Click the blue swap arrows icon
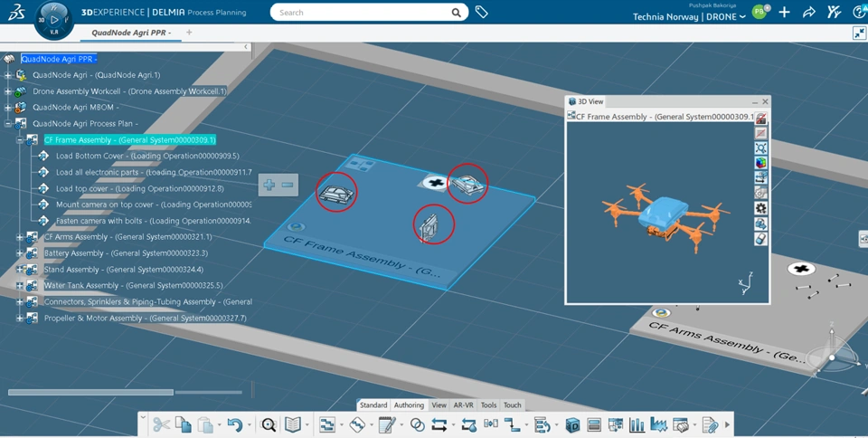Screen dimensions: 868x438 (x=439, y=424)
